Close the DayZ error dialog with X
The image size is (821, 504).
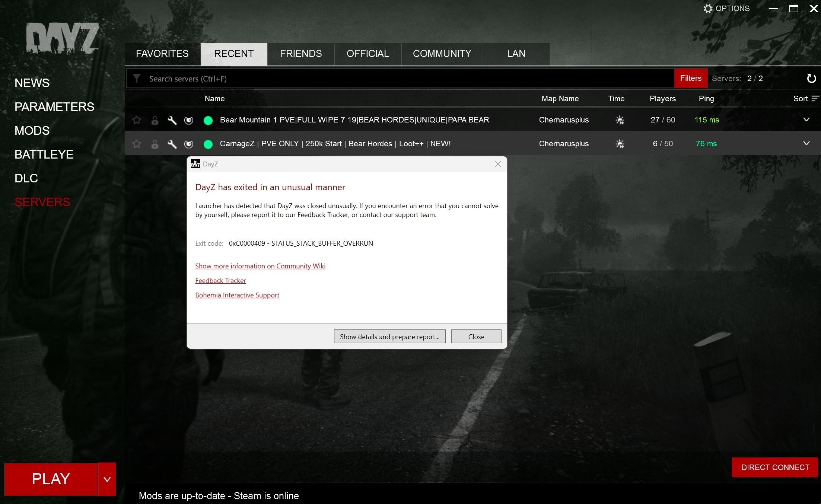click(x=498, y=164)
